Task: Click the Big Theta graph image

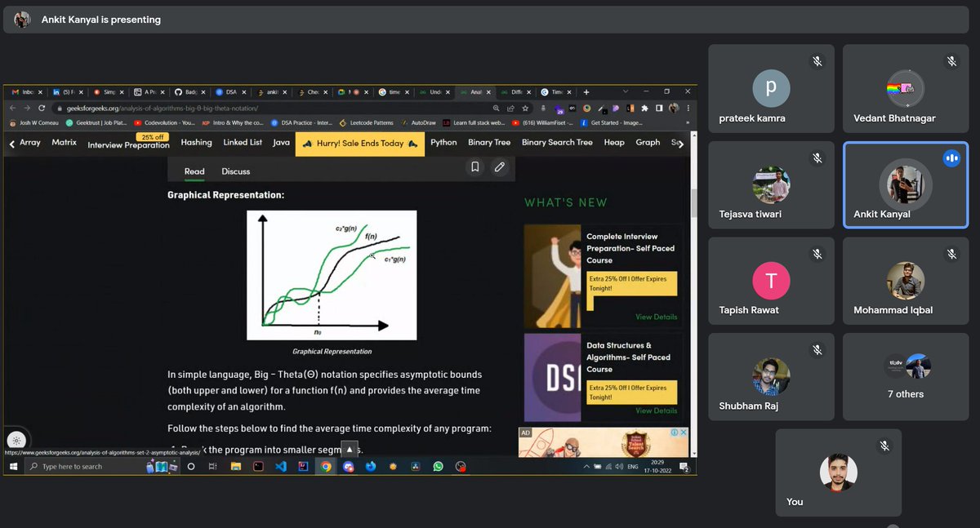Action: click(x=332, y=275)
